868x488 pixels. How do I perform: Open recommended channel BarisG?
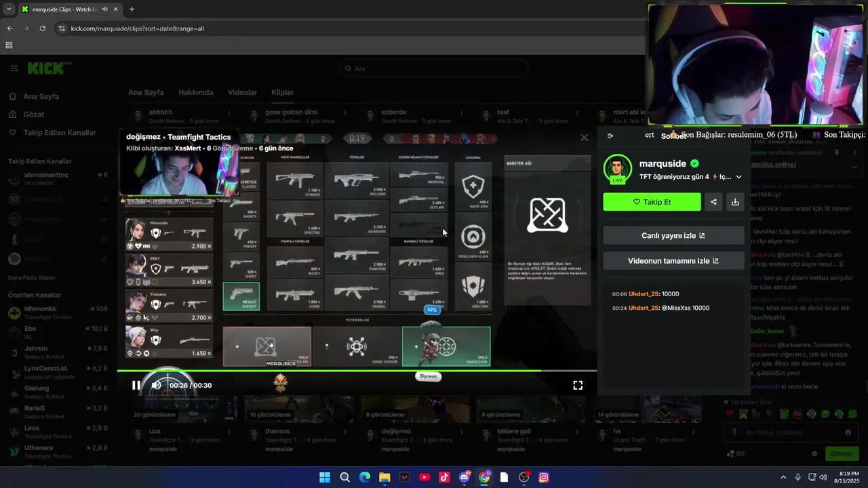coord(58,411)
